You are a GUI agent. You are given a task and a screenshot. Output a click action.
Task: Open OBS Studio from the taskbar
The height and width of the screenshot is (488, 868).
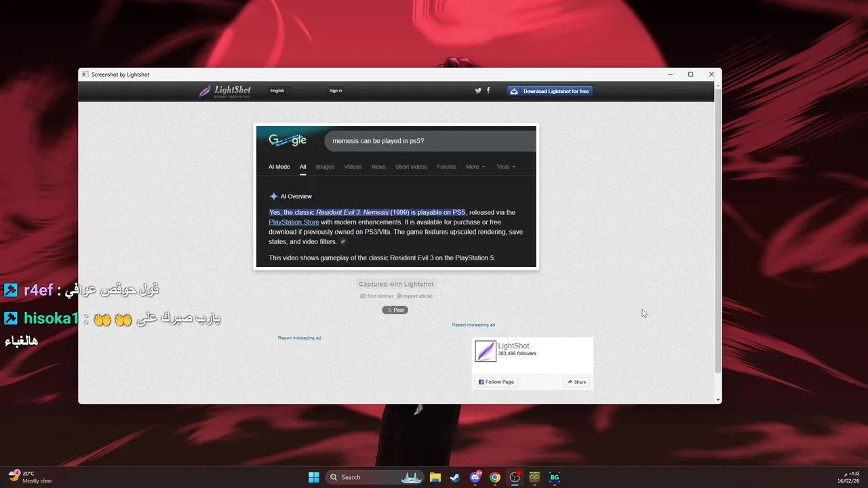(x=515, y=477)
